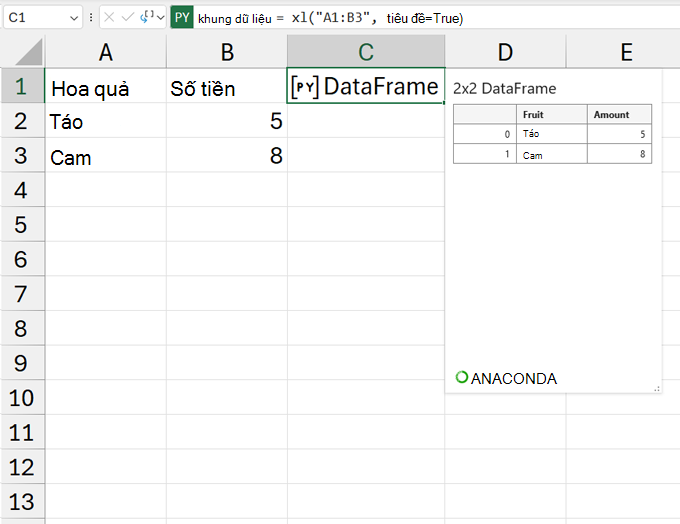Select row 10 header

(22, 398)
